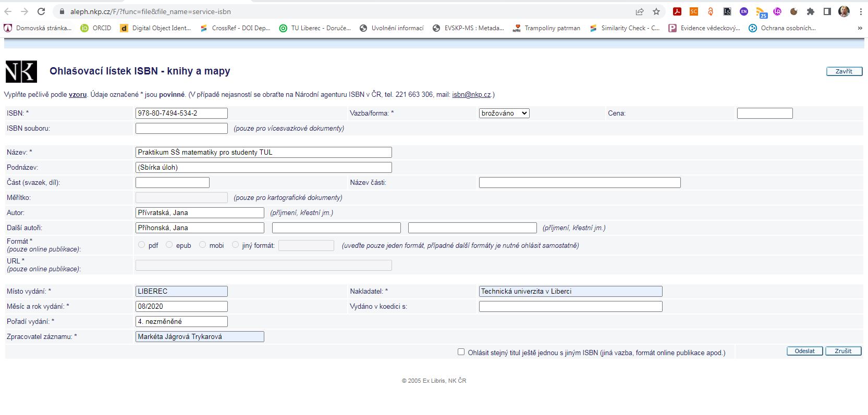Open the isbn@nkp.cz email link
This screenshot has height=415, width=868.
click(x=471, y=94)
